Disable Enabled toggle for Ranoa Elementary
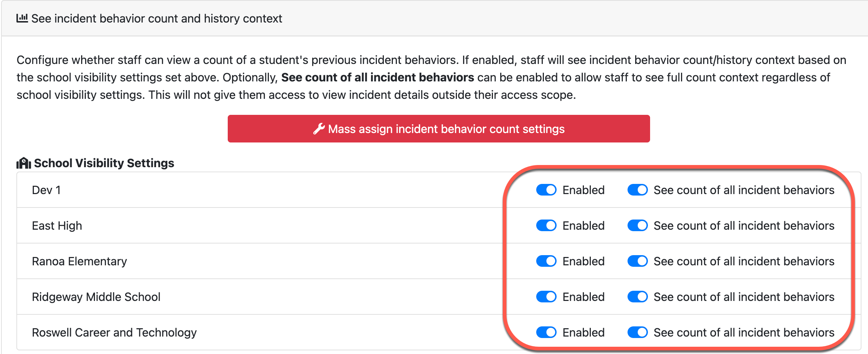 pyautogui.click(x=546, y=261)
